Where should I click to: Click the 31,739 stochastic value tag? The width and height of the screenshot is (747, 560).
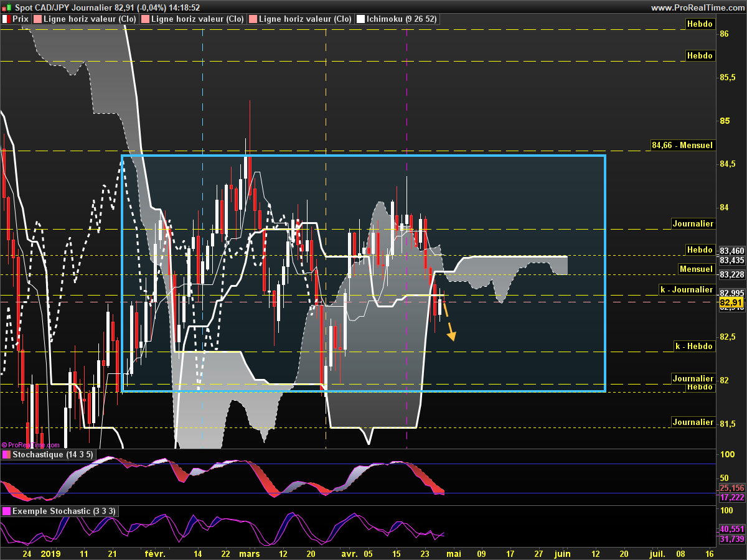731,538
